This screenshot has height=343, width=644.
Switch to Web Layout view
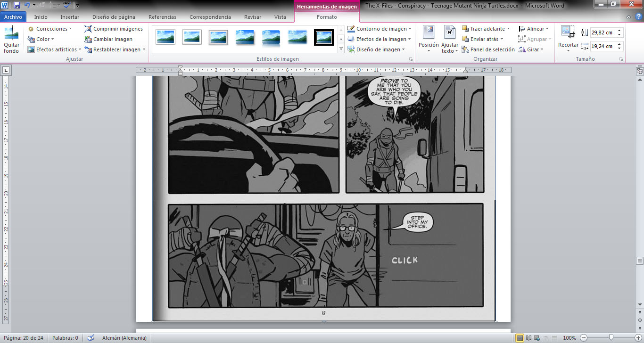click(x=537, y=338)
